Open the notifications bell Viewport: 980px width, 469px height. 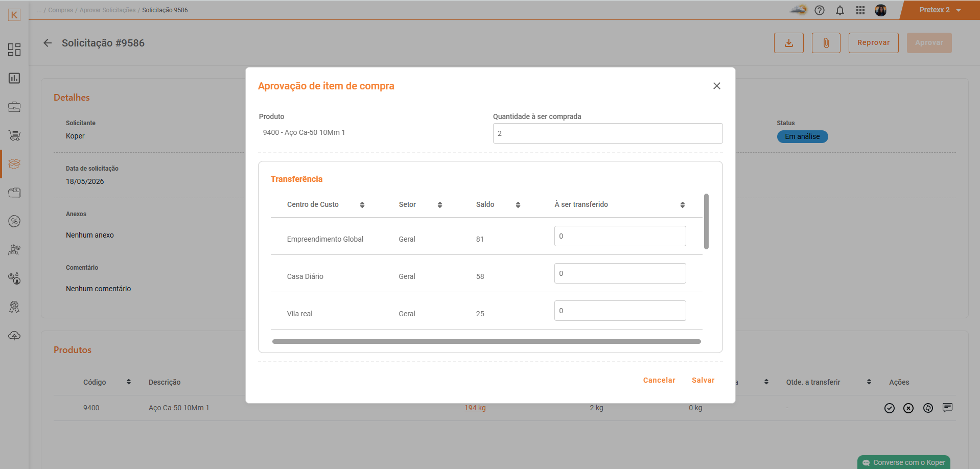(x=840, y=10)
